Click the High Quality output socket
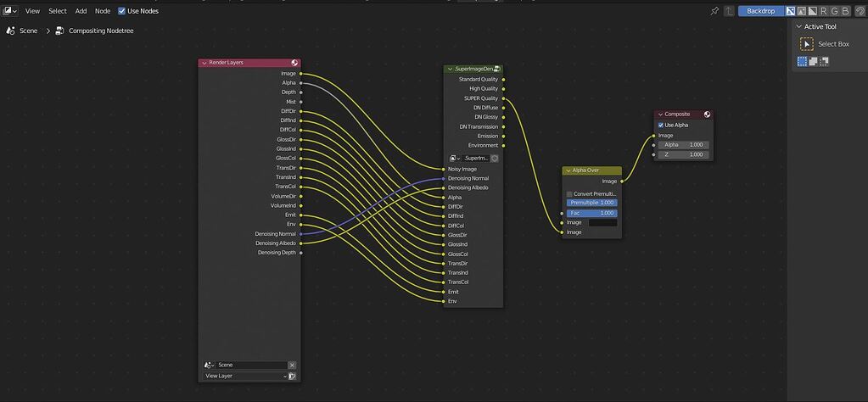The image size is (868, 402). [503, 89]
